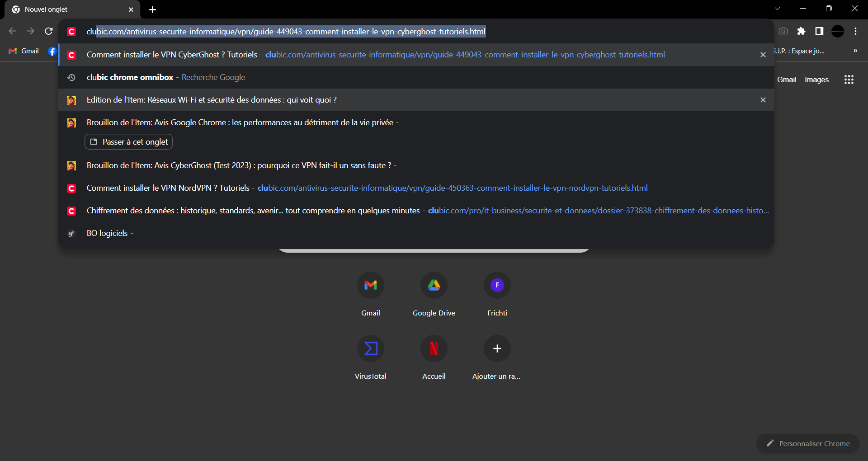868x461 pixels.
Task: Select the NordVPN installer tutorial suggestion
Action: point(416,188)
